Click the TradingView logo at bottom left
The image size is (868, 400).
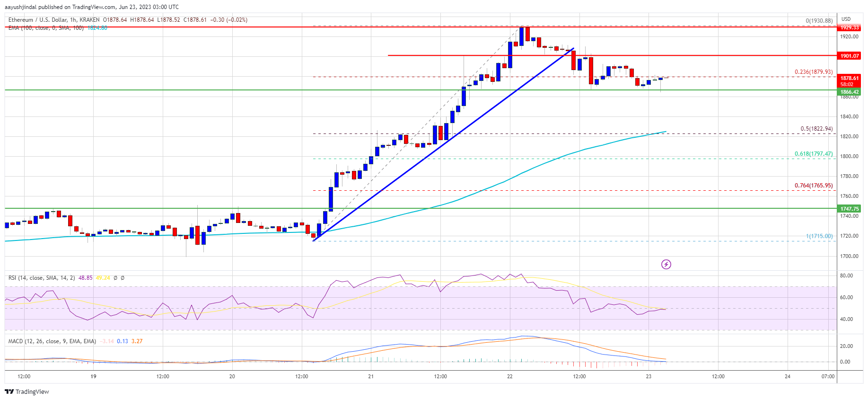pos(27,391)
